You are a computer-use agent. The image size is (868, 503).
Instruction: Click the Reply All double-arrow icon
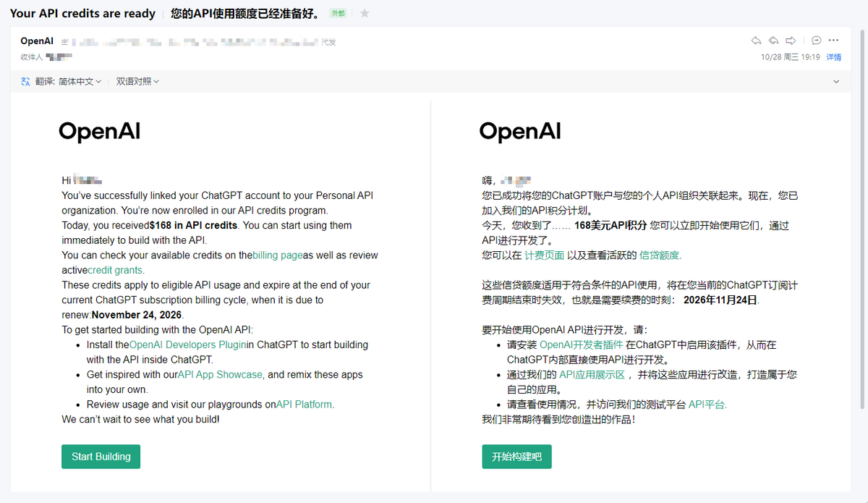(x=773, y=41)
